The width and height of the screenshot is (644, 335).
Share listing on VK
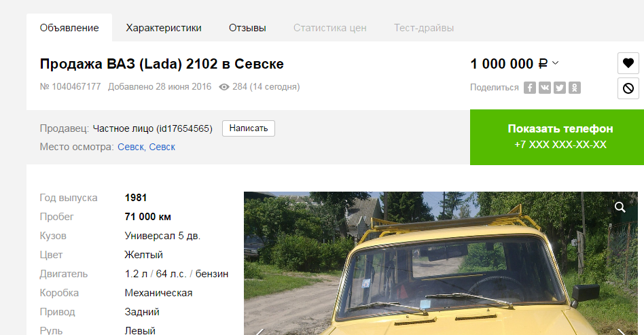545,88
